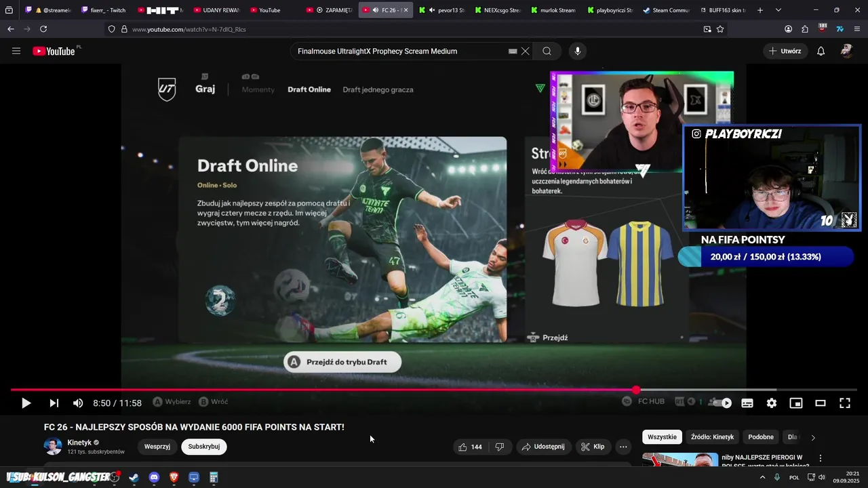Select the Źródło: Kinetyk chip
The image size is (868, 488).
coord(712,437)
